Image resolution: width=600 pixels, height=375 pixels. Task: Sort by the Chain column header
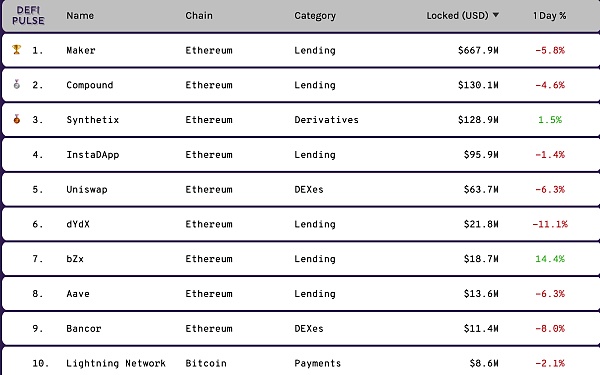click(x=199, y=16)
